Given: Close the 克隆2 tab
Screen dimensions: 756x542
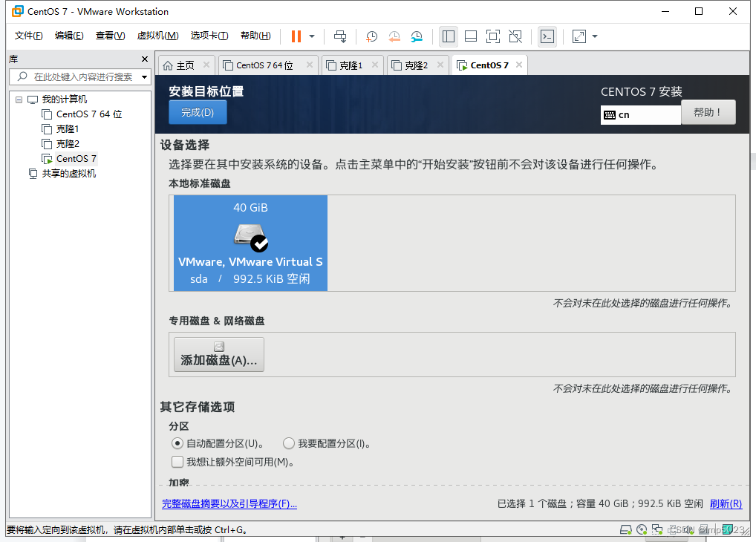Looking at the screenshot, I should click(x=440, y=65).
